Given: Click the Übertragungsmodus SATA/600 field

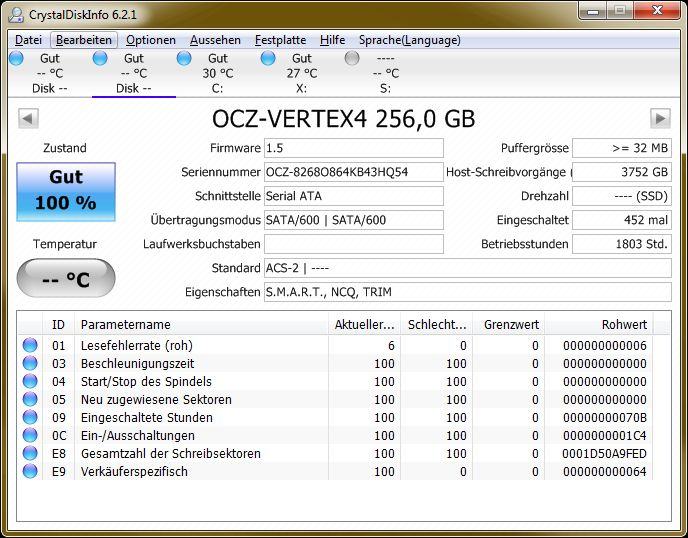Looking at the screenshot, I should pyautogui.click(x=354, y=220).
